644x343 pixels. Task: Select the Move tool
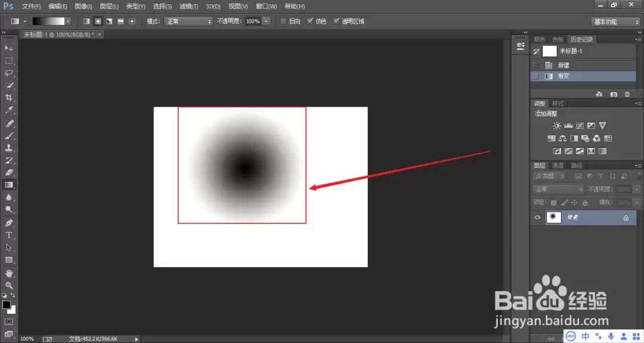[9, 48]
